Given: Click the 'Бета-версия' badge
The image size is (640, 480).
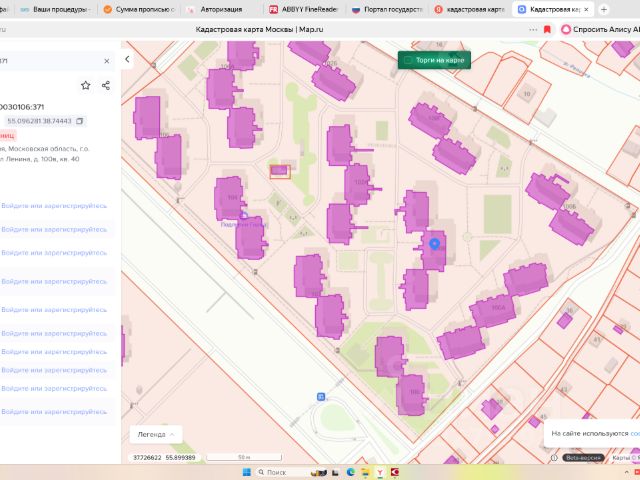Looking at the screenshot, I should coord(583,457).
